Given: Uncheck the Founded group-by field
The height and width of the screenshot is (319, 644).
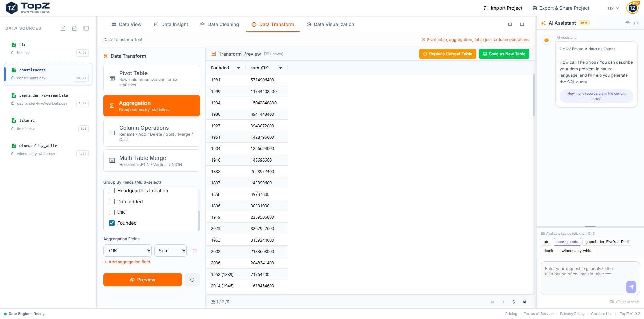Looking at the screenshot, I should [x=112, y=223].
